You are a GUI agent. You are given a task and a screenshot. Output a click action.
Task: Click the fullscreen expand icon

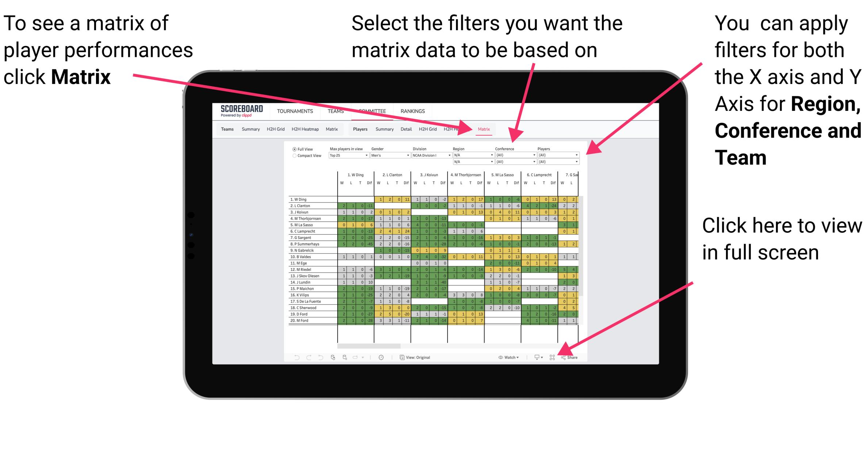point(553,358)
